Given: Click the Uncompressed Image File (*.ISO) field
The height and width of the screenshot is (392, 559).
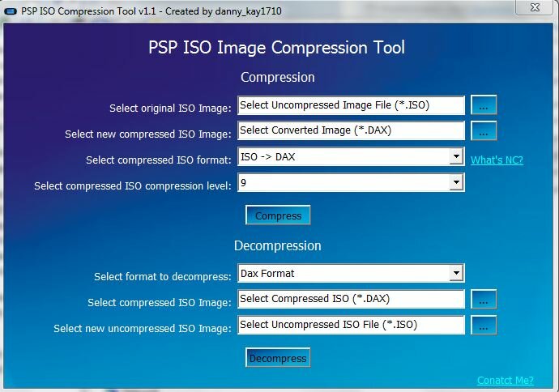Looking at the screenshot, I should pos(351,105).
